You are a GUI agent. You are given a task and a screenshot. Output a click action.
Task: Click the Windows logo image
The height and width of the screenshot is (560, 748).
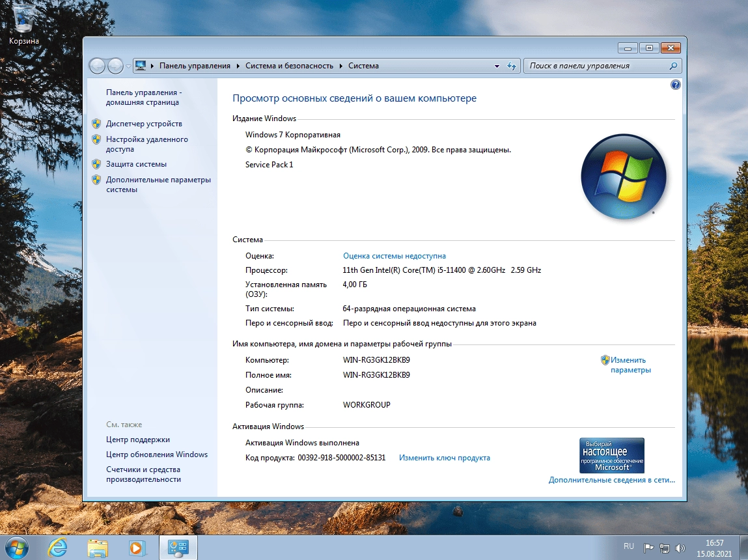pos(624,176)
